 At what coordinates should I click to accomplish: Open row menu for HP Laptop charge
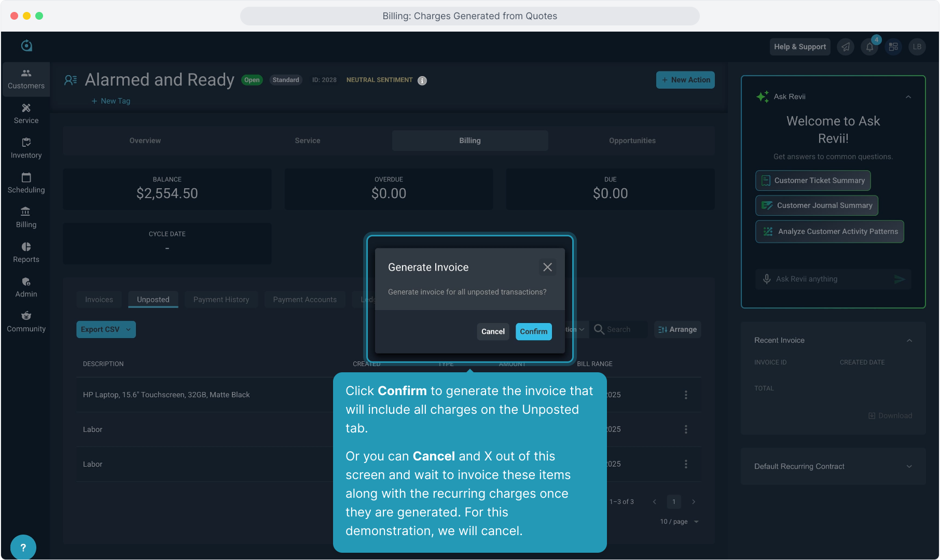click(x=686, y=395)
